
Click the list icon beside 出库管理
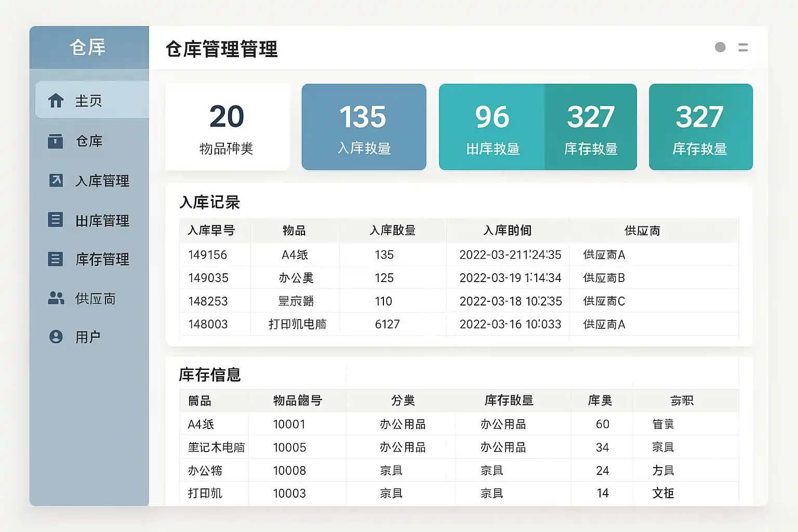point(56,220)
